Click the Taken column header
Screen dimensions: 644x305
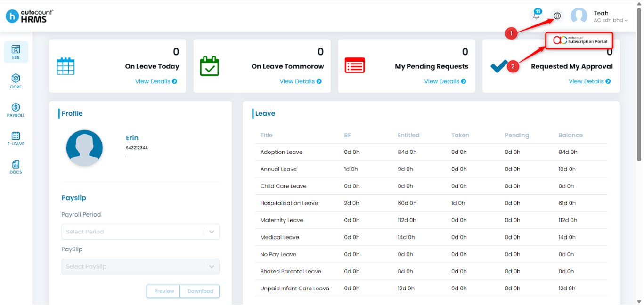[x=460, y=135]
